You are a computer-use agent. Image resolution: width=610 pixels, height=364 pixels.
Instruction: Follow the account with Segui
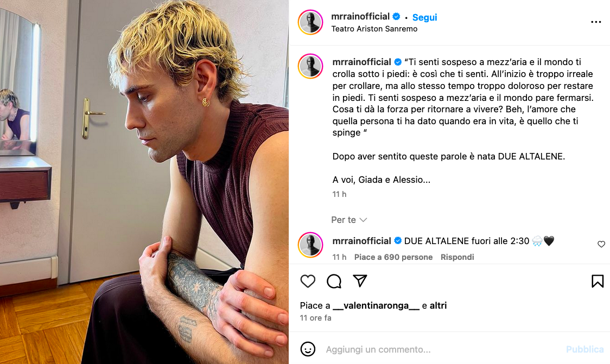pos(424,17)
